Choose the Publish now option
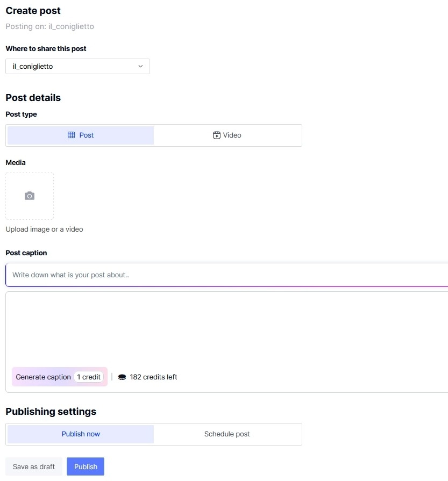Viewport: 448px width, 481px height. [81, 434]
